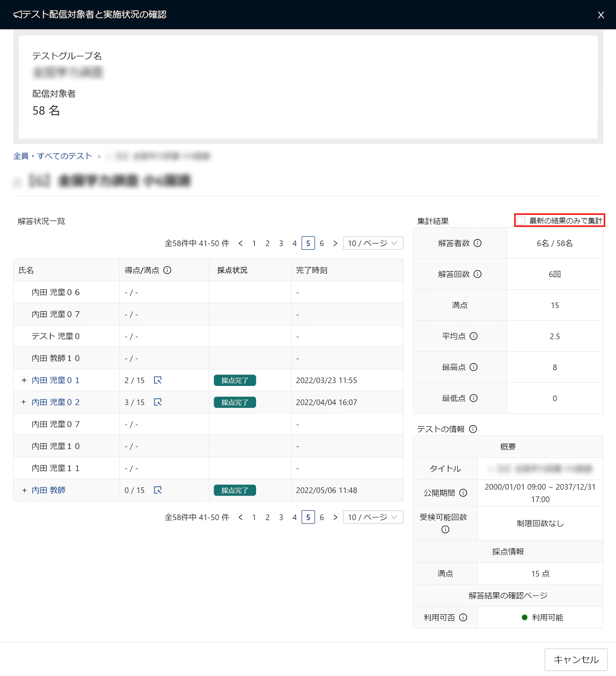Open result details icon for 内田 教師
The width and height of the screenshot is (616, 676).
pos(157,490)
